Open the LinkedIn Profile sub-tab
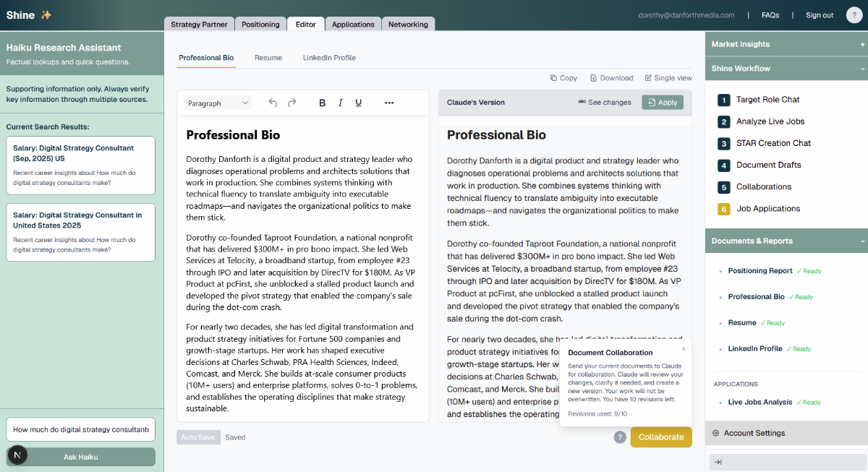 (329, 58)
